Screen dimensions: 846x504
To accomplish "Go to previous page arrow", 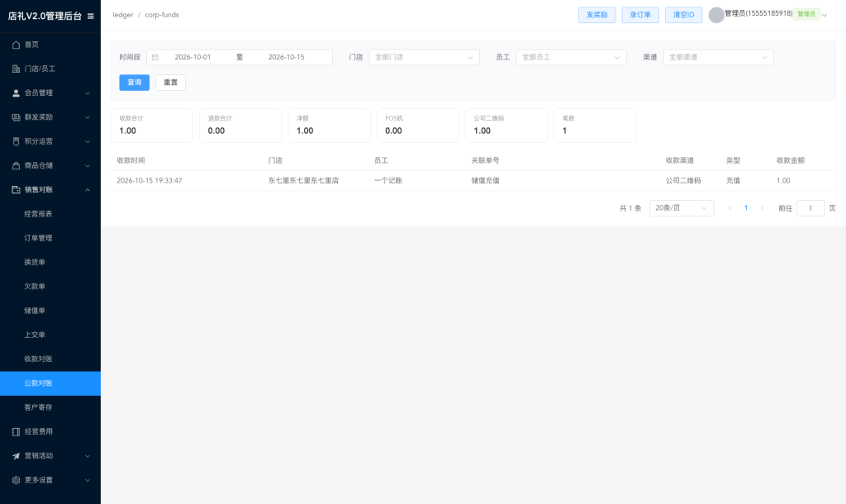I will pyautogui.click(x=730, y=208).
